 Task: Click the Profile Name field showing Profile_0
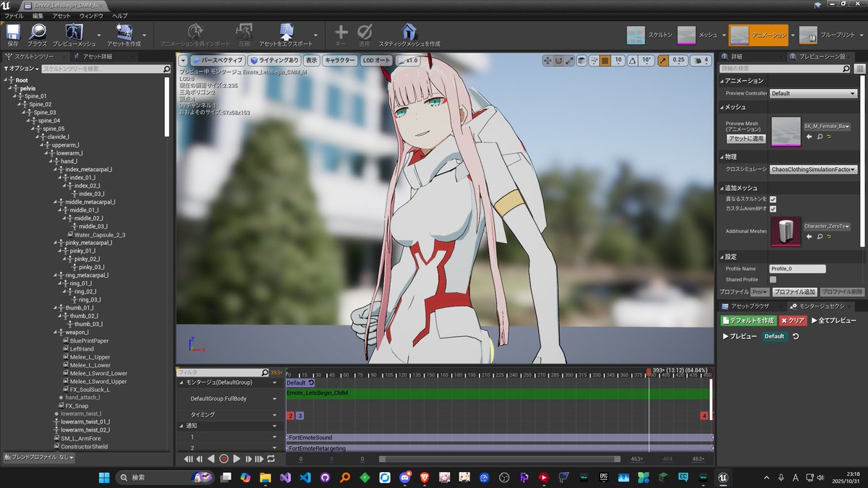point(797,268)
